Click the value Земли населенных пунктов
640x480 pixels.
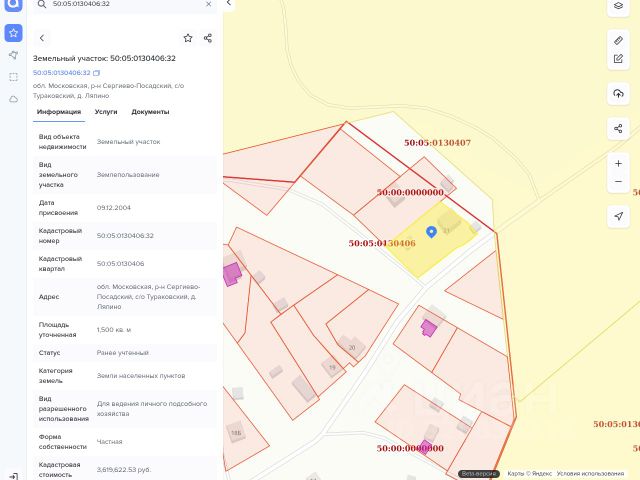(x=141, y=376)
